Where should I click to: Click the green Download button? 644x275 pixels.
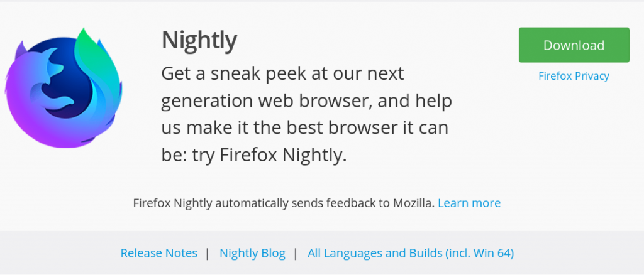pyautogui.click(x=574, y=45)
